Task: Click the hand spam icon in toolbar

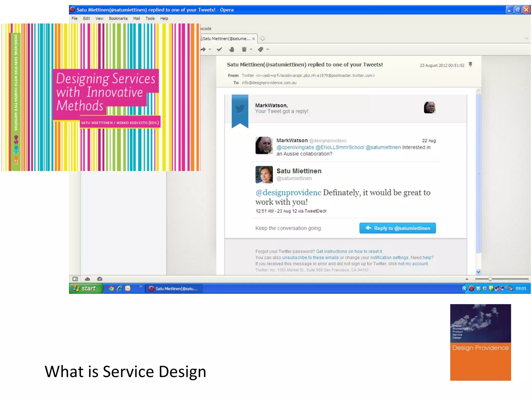Action: click(232, 49)
